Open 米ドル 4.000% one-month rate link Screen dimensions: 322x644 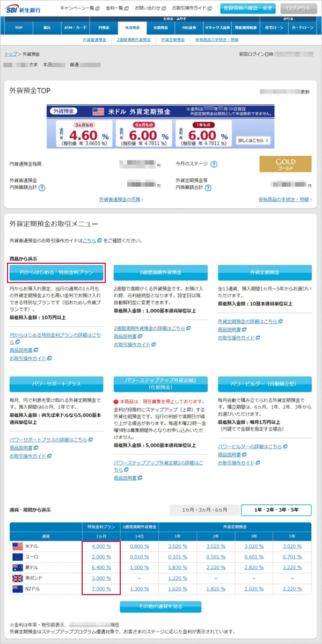(101, 546)
